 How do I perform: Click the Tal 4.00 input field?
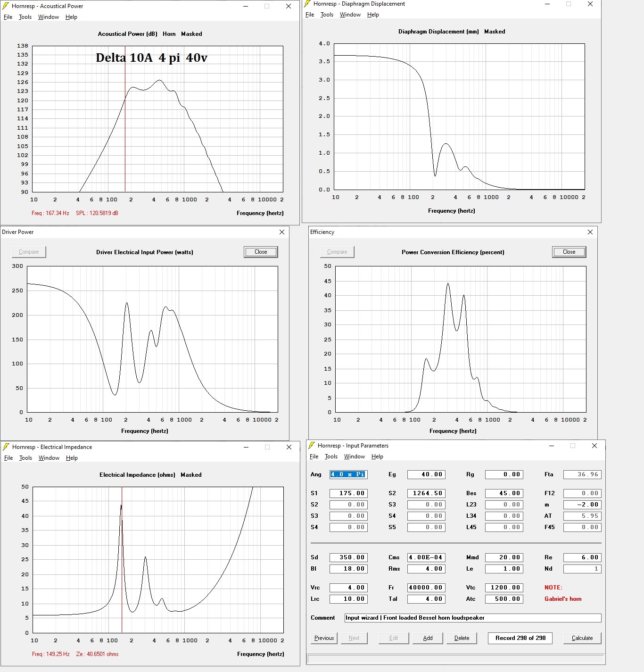(x=426, y=599)
